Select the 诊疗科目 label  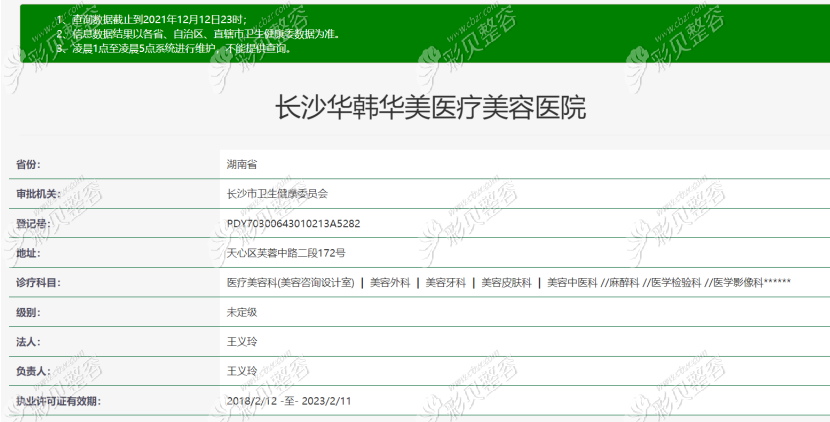[38, 283]
